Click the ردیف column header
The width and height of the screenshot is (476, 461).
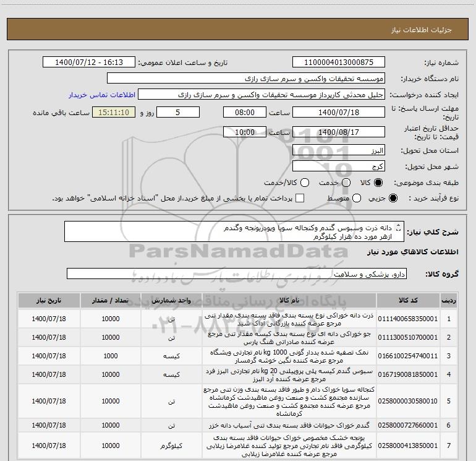click(449, 301)
